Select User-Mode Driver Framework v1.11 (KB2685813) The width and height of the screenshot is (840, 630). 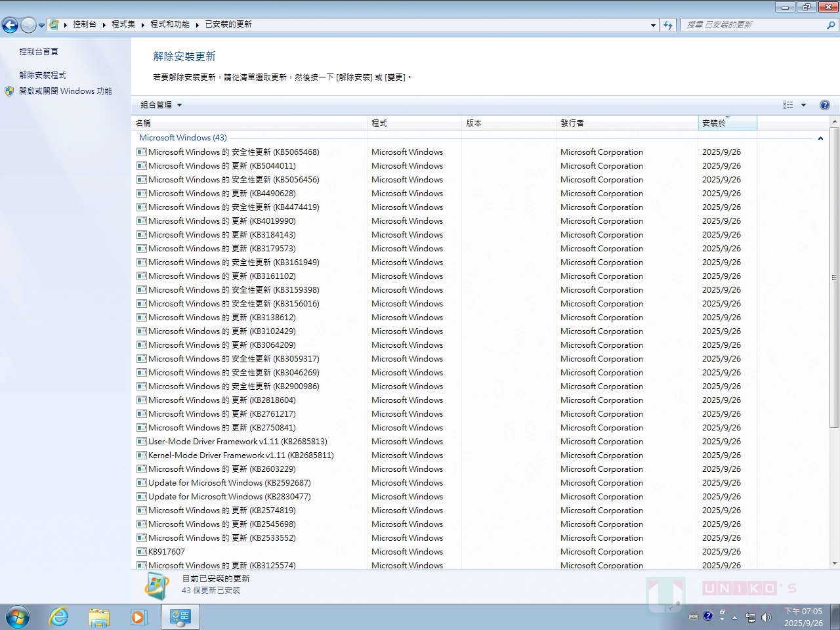(x=445, y=442)
